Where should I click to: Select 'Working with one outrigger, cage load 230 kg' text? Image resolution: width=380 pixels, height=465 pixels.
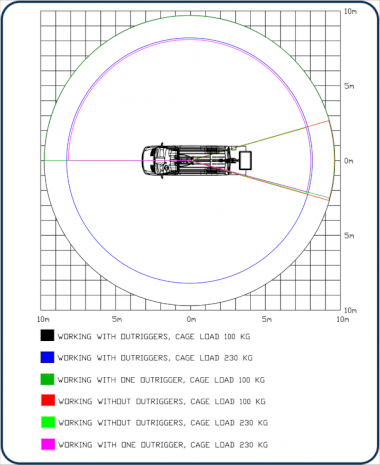(163, 445)
